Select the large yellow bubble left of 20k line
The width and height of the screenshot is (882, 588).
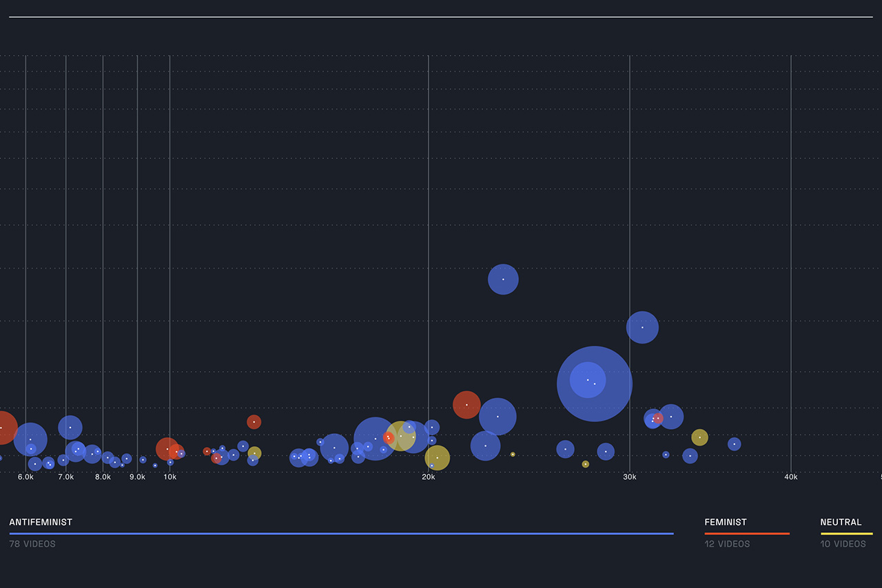(400, 436)
